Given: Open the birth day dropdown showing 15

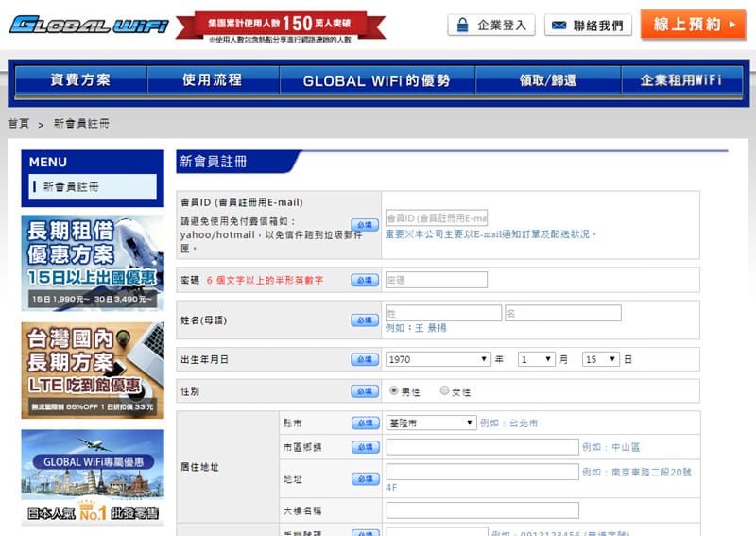Looking at the screenshot, I should pyautogui.click(x=601, y=359).
